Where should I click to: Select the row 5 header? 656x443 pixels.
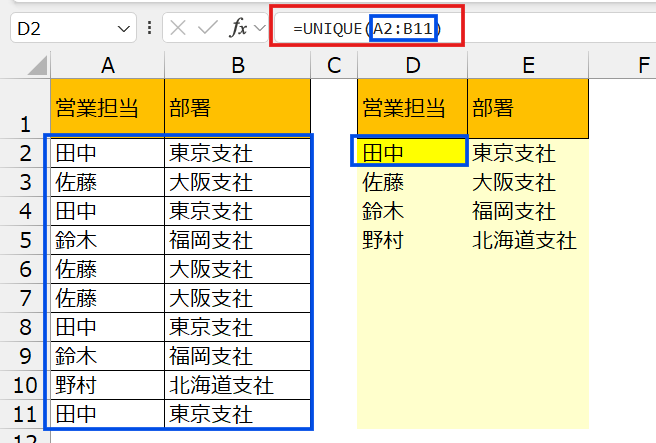pos(24,240)
